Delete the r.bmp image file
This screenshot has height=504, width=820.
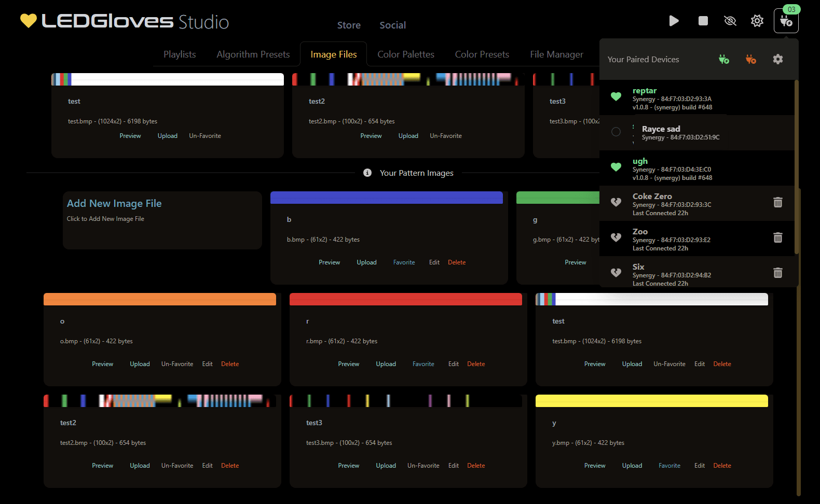[475, 364]
